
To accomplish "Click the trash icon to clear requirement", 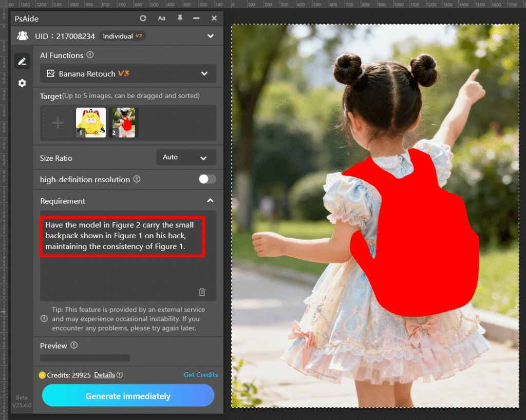I will (202, 292).
